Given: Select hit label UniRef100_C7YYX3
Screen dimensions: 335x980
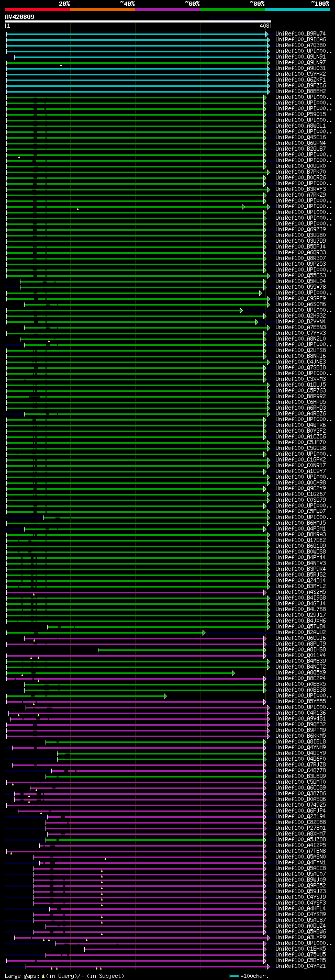Looking at the screenshot, I should (300, 333).
